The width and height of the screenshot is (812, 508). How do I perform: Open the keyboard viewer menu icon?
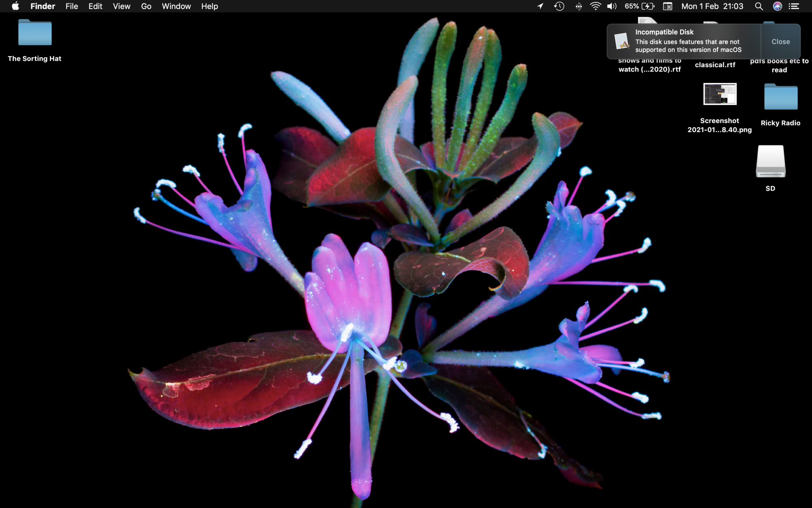tap(667, 6)
